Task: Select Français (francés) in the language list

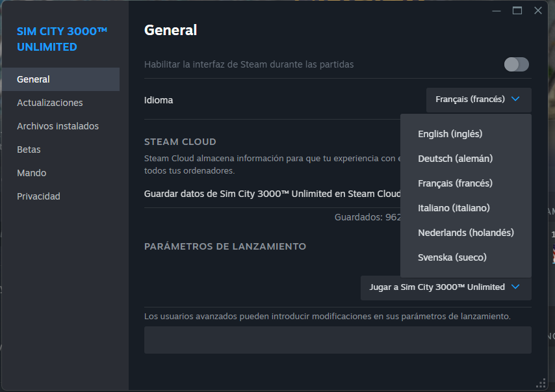Action: [x=455, y=183]
